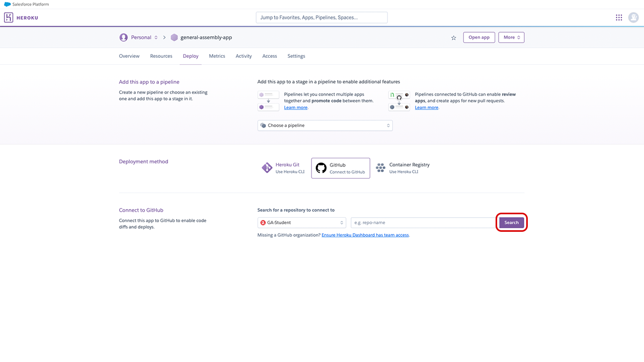Click the general-assembly-app hexagon icon
Viewport: 644px width, 362px height.
coord(174,38)
